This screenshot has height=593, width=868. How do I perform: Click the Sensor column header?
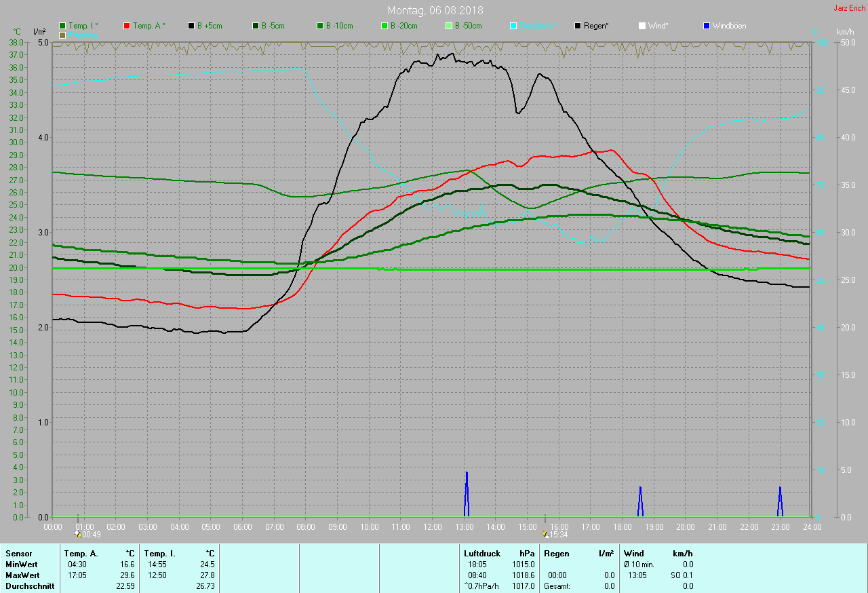(x=19, y=554)
